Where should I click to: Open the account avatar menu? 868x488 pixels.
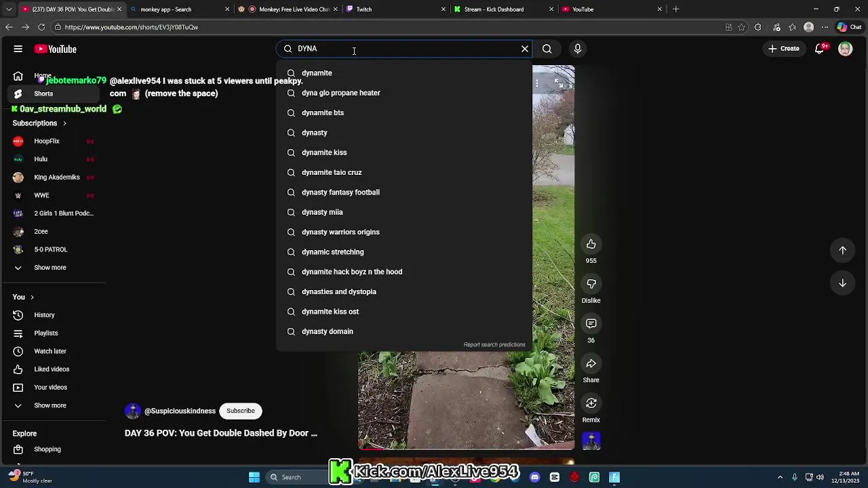tap(845, 49)
